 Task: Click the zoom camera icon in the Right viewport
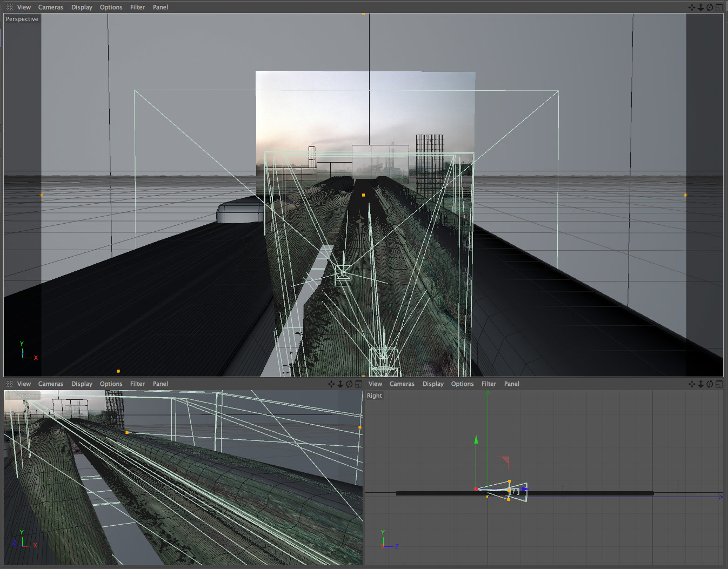[700, 384]
